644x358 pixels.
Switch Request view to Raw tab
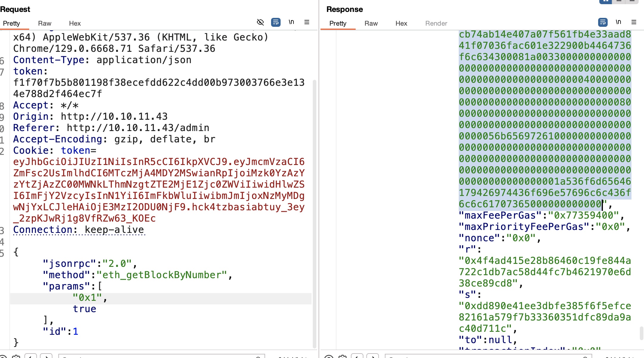tap(45, 23)
